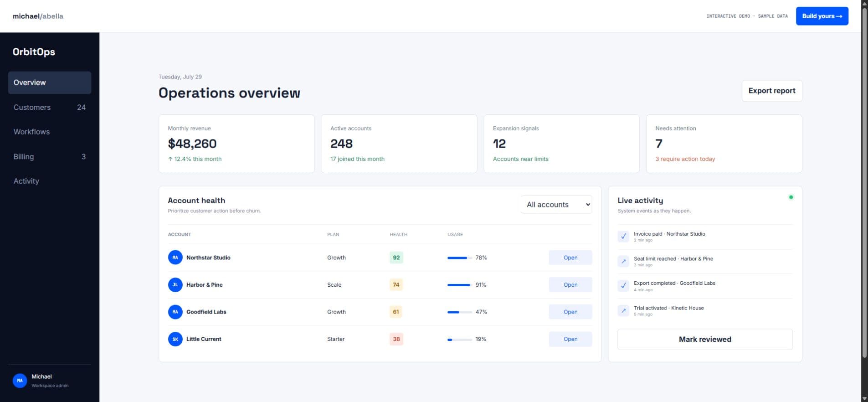Click the 'Export completed · Goodfield Labs' event

(x=674, y=283)
